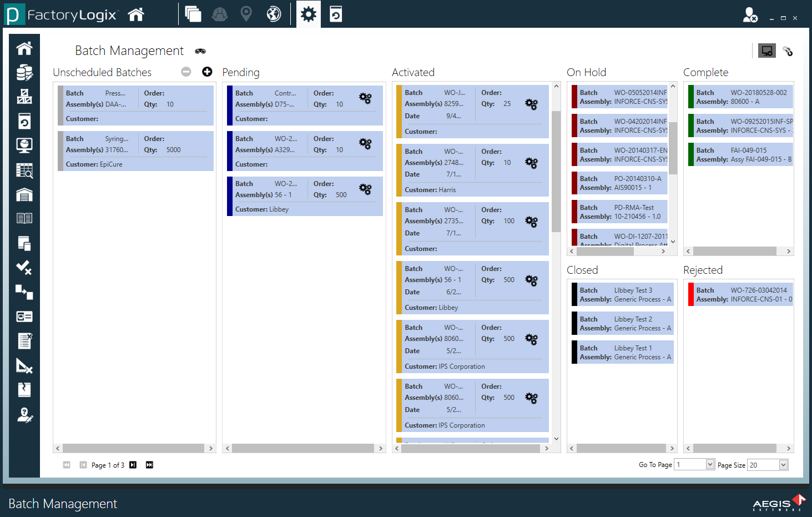Click the globe icon in top toolbar
This screenshot has height=517, width=812.
[x=274, y=14]
